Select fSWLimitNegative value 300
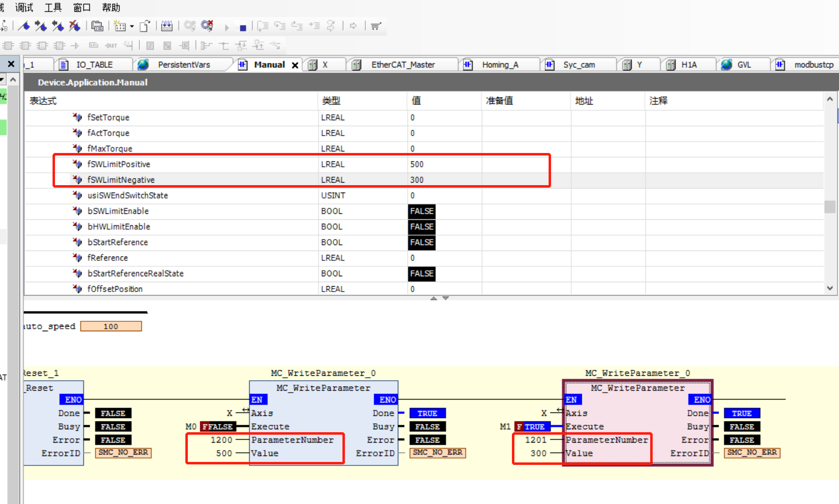 pos(417,180)
